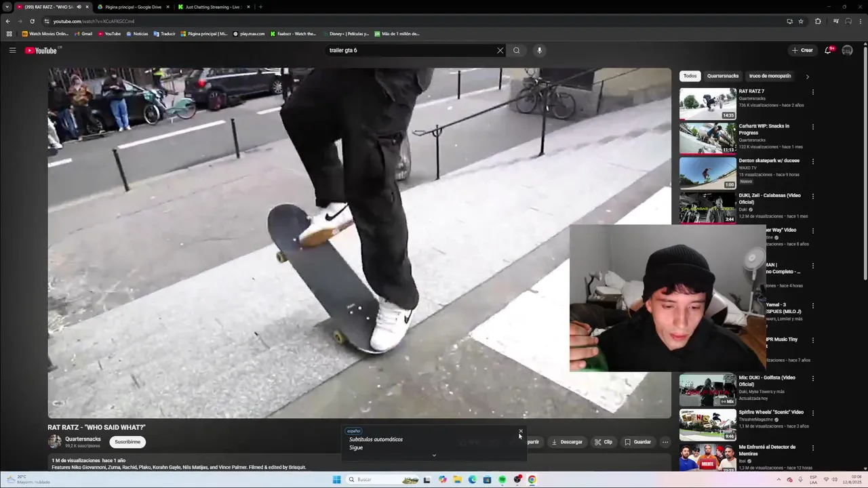The width and height of the screenshot is (868, 488).
Task: Open the Quartersnacks channel avatar
Action: 54,442
